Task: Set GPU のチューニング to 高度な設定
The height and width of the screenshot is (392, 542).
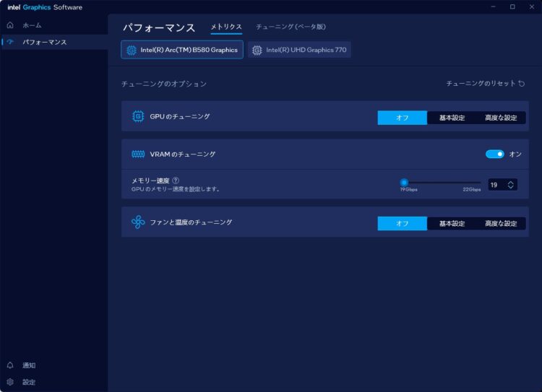Action: (501, 118)
